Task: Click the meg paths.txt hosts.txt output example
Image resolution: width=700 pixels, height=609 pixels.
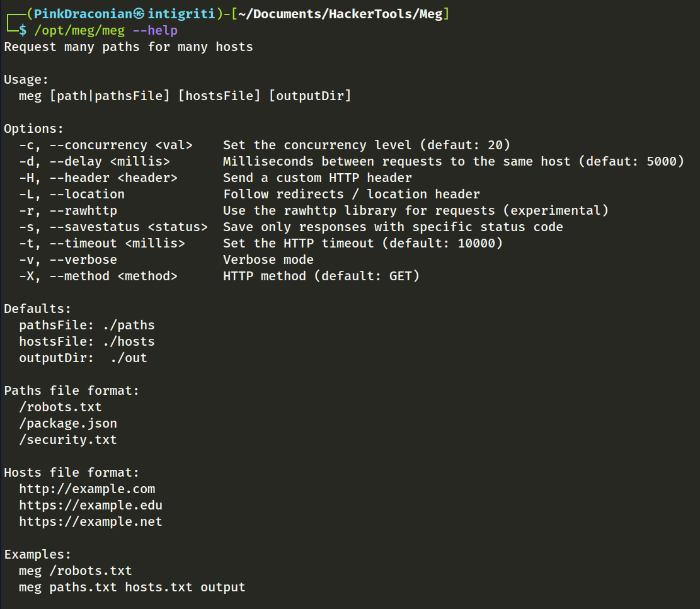Action: pyautogui.click(x=132, y=587)
